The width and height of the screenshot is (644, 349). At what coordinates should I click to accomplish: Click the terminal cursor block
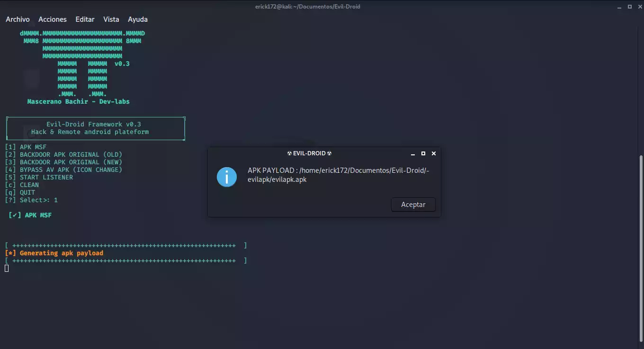point(7,268)
